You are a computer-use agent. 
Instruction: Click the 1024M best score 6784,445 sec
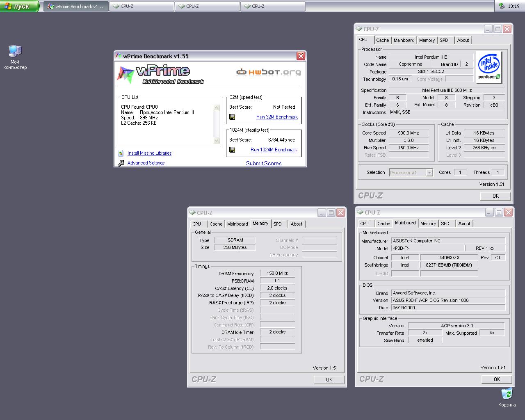(x=282, y=140)
